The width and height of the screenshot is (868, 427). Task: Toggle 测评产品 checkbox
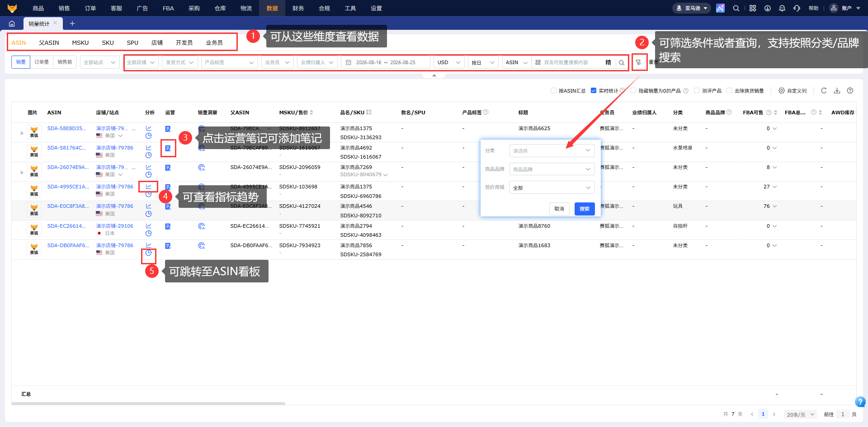pos(697,90)
